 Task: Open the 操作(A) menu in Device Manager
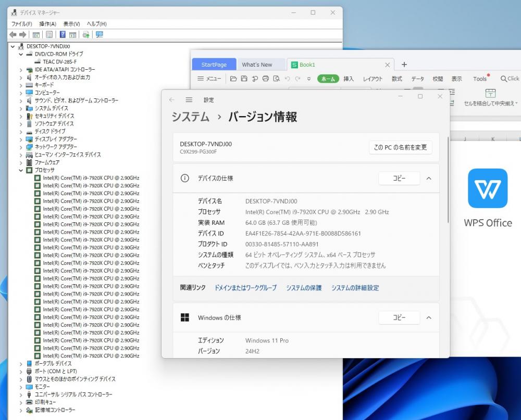click(x=47, y=24)
